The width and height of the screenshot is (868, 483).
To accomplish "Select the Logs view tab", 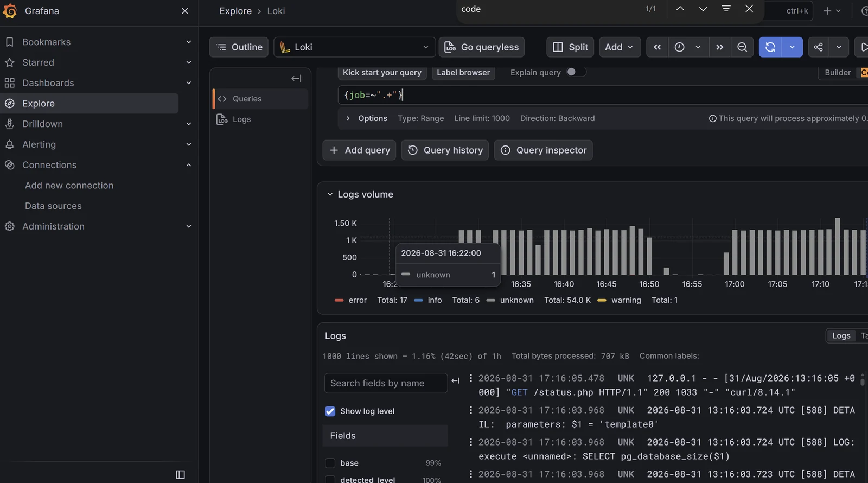I will pos(841,336).
